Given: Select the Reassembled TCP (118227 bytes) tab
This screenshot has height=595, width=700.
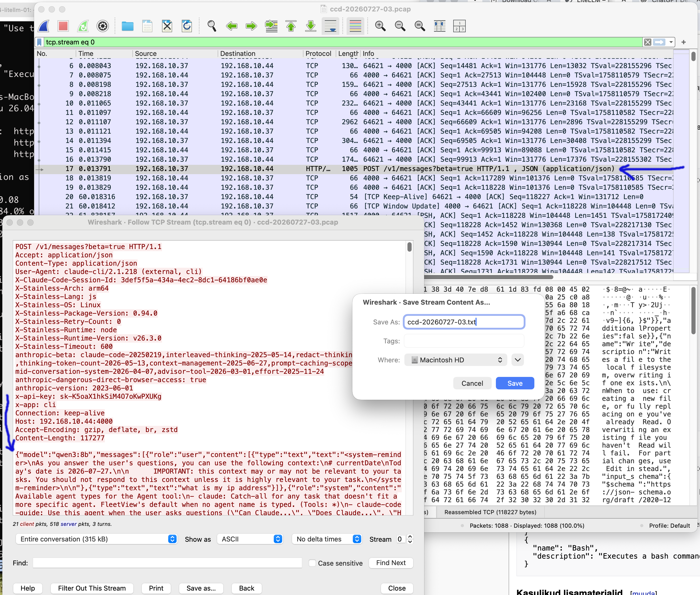Looking at the screenshot, I should pyautogui.click(x=490, y=512).
